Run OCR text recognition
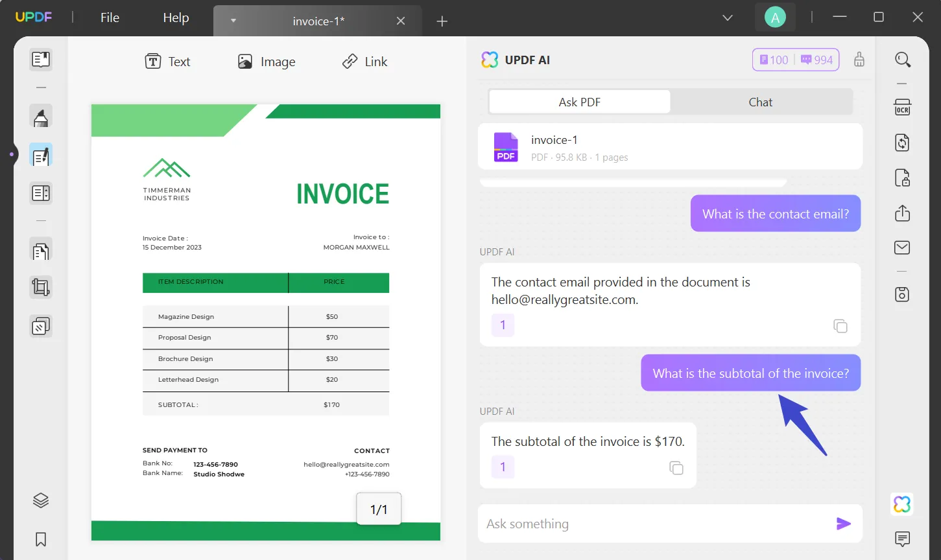The width and height of the screenshot is (941, 560). coord(903,108)
